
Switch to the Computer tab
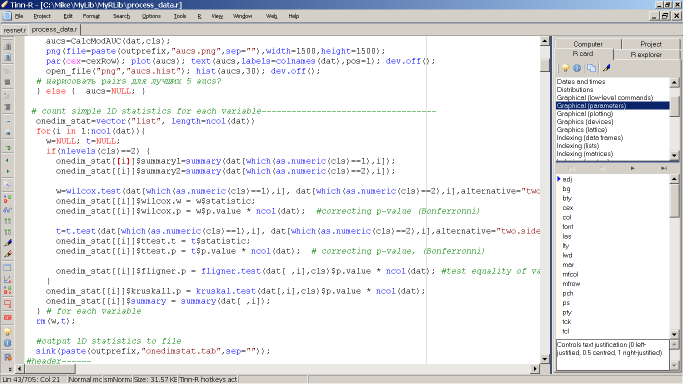(588, 44)
